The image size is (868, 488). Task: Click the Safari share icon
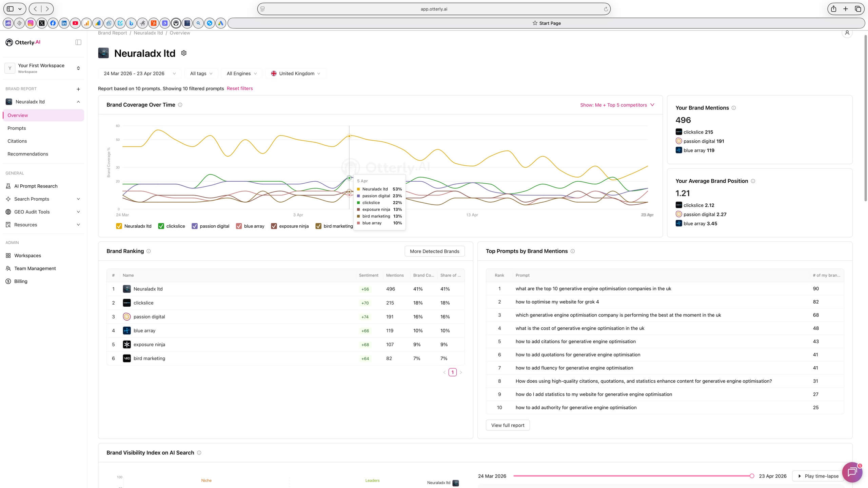tap(833, 9)
